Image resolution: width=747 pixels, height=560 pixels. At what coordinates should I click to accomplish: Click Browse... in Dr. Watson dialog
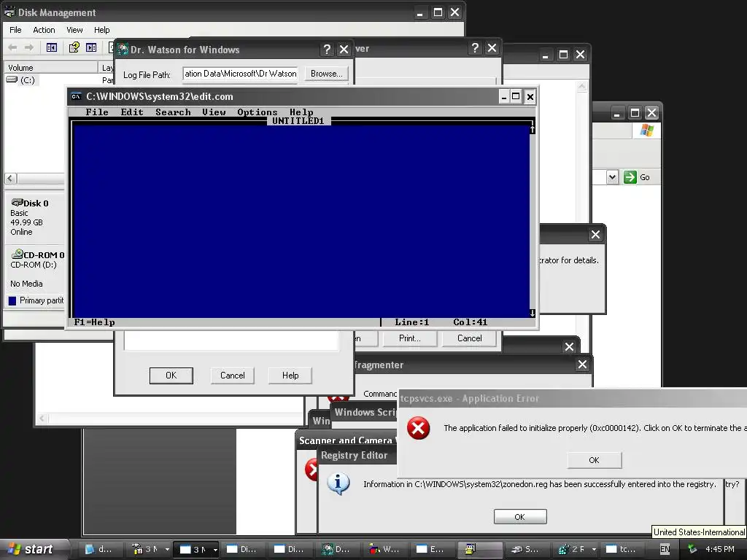point(326,74)
